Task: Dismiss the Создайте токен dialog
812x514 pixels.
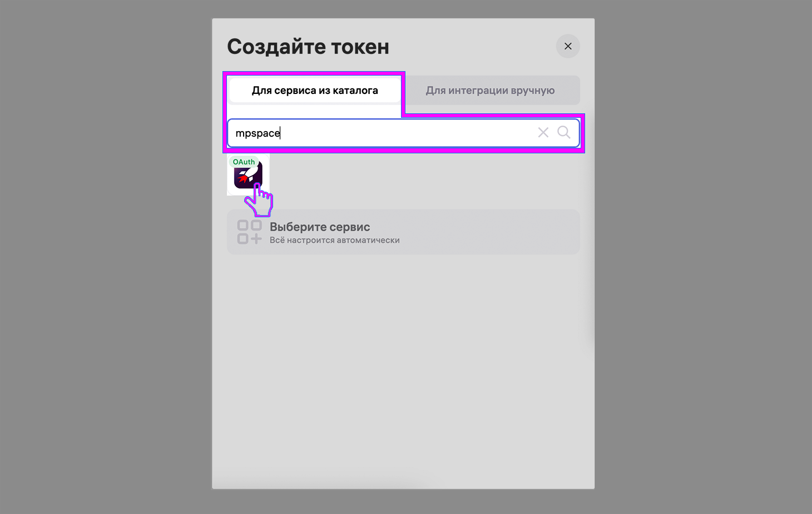Action: pyautogui.click(x=567, y=46)
